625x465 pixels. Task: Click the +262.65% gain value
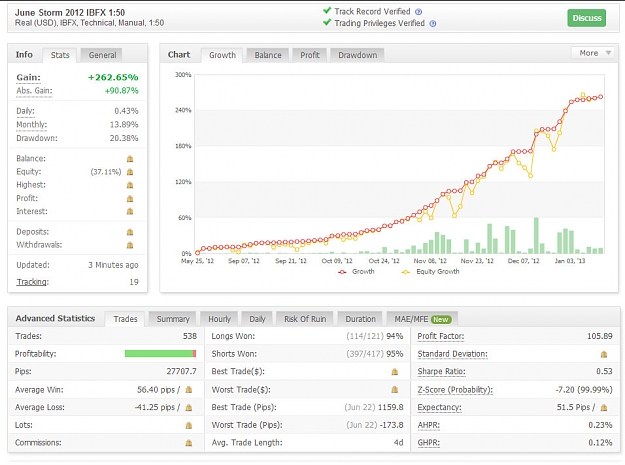click(113, 77)
